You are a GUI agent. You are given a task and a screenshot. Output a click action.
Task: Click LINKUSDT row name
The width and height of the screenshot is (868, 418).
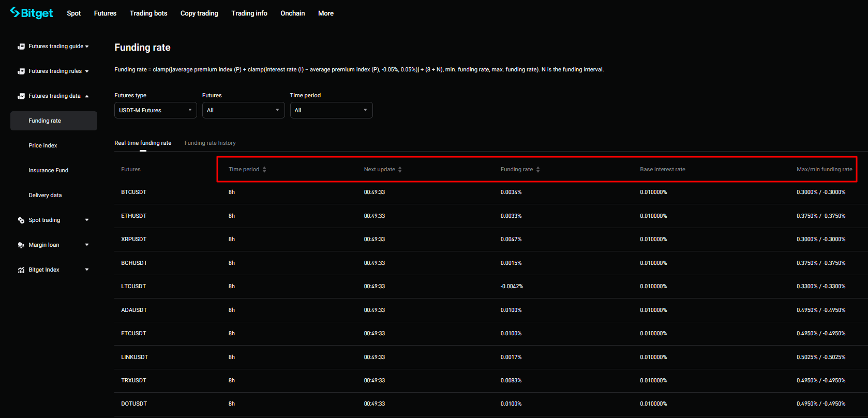click(134, 357)
